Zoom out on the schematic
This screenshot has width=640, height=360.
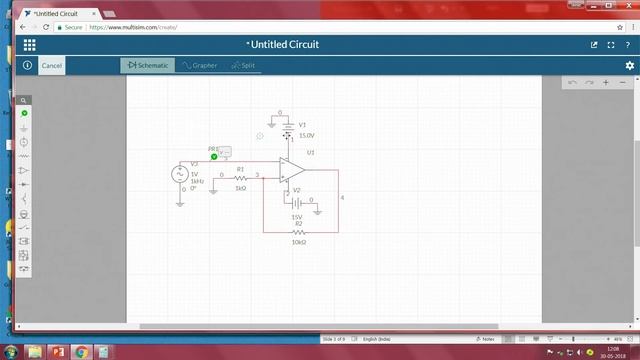click(622, 82)
